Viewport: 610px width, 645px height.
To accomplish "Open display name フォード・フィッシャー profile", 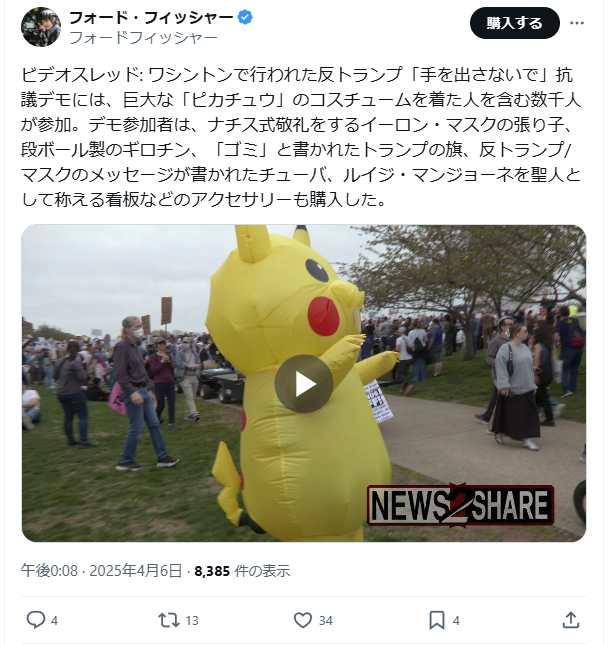I will click(152, 18).
